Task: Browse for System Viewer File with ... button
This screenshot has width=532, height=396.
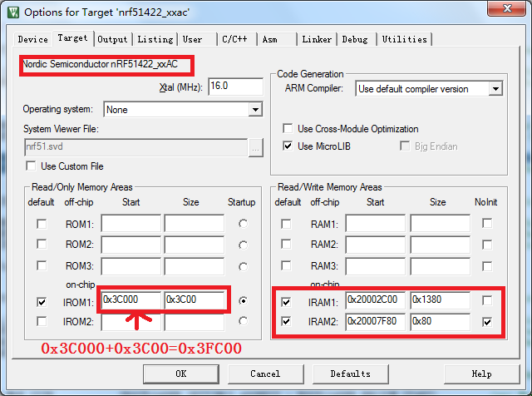Action: [256, 148]
